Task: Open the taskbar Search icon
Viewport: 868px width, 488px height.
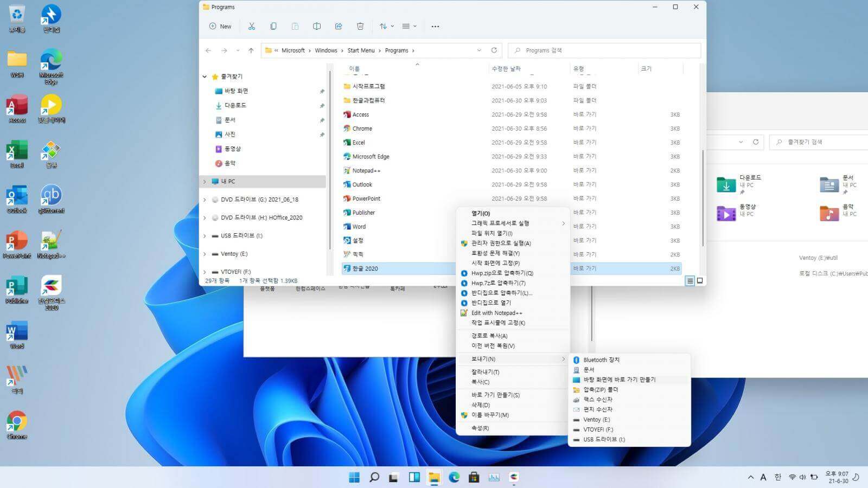Action: click(x=374, y=477)
